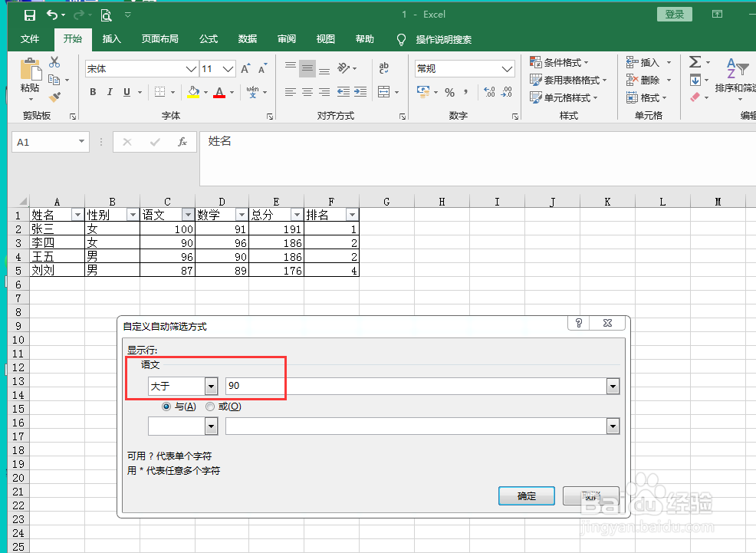756x553 pixels.
Task: Toggle Italic formatting
Action: (x=110, y=91)
